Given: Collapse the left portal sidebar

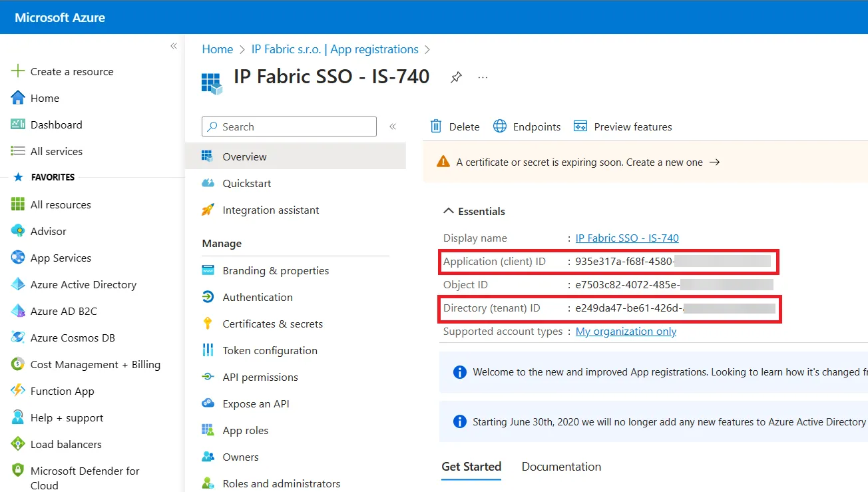Looking at the screenshot, I should (173, 46).
